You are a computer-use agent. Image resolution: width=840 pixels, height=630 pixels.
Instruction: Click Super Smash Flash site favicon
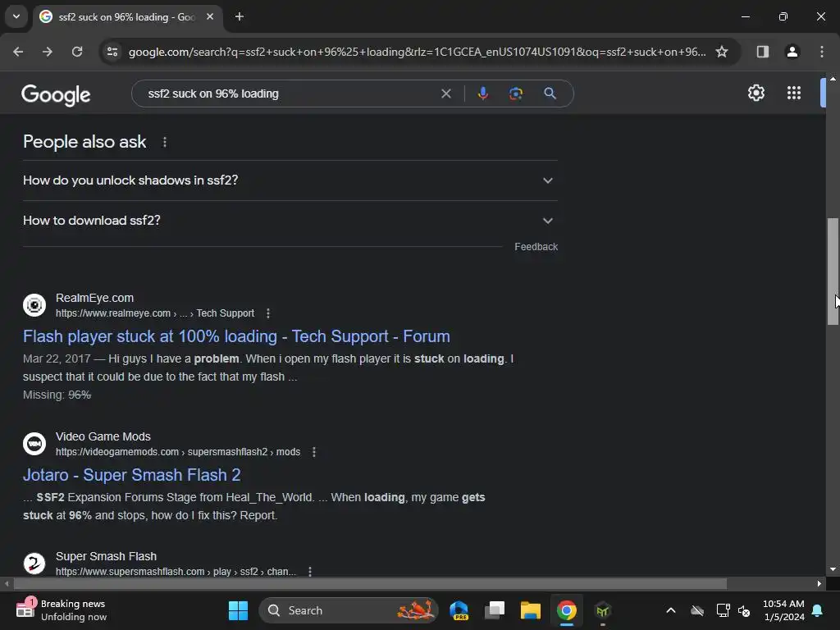pos(34,564)
